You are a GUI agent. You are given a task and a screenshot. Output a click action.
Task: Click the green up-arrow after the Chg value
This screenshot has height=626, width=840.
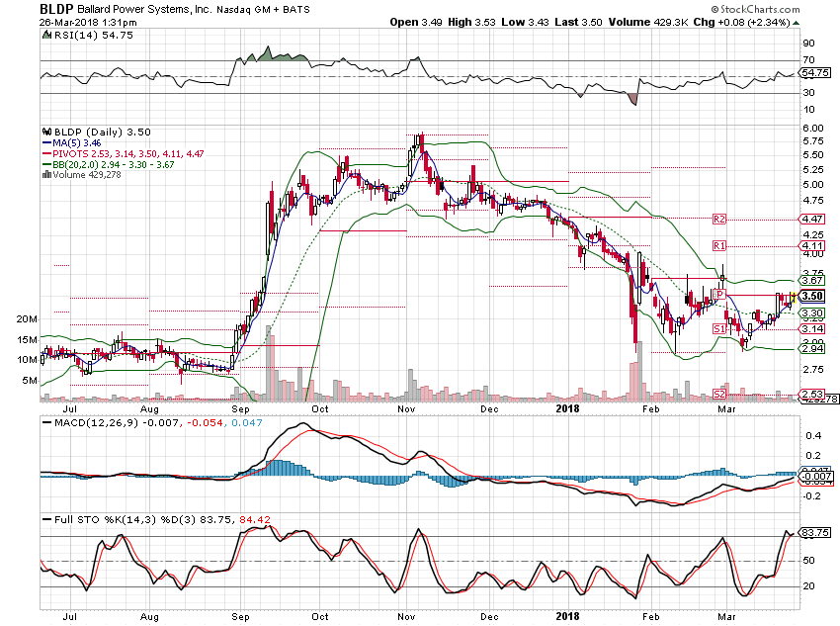pos(797,23)
